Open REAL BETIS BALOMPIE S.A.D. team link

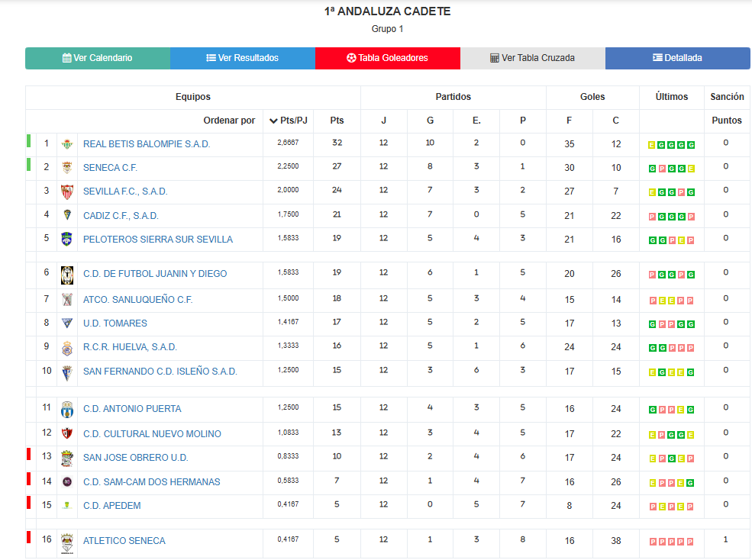point(147,144)
